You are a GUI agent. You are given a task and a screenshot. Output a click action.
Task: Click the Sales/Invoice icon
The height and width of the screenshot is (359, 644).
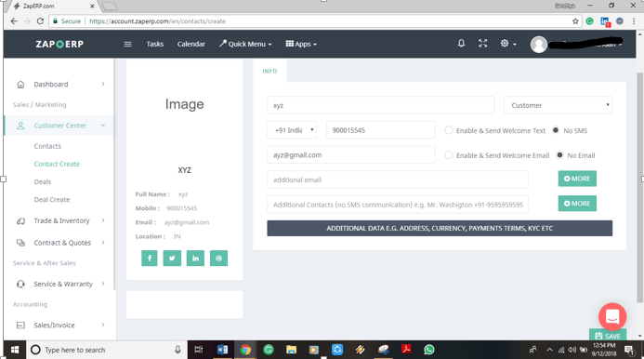click(20, 326)
